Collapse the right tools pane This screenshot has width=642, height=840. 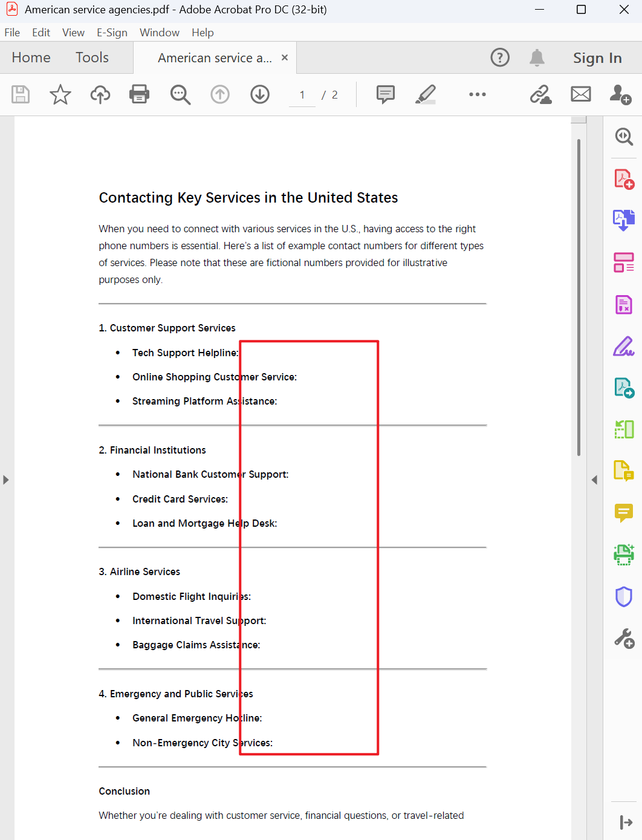[594, 480]
